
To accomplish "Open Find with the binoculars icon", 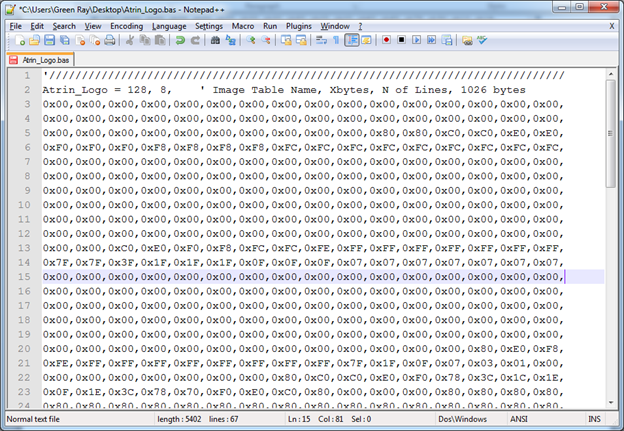I will [x=215, y=40].
